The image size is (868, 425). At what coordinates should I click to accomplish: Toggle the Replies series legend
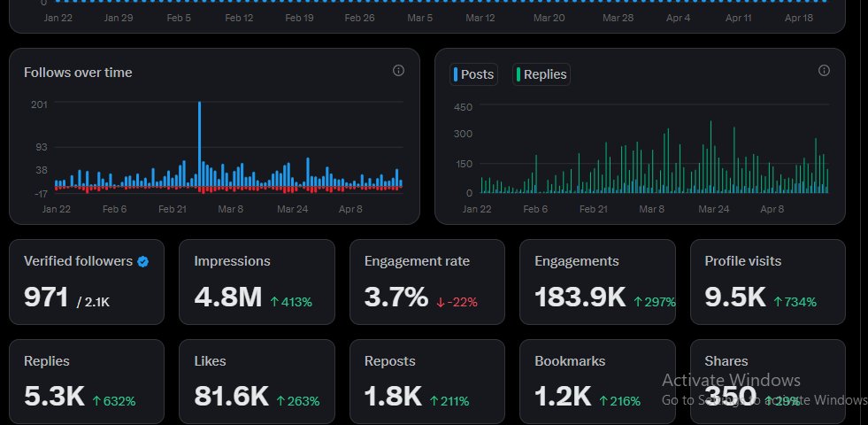tap(542, 74)
